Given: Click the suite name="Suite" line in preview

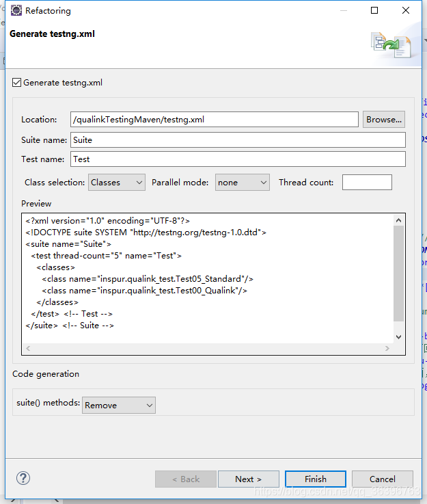Looking at the screenshot, I should pyautogui.click(x=68, y=244).
